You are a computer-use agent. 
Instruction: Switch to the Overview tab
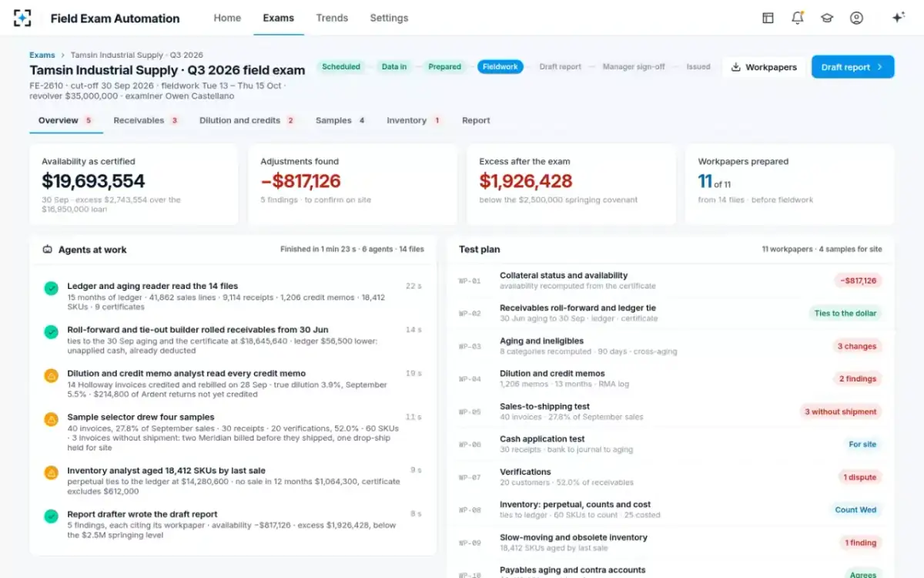[x=65, y=120]
